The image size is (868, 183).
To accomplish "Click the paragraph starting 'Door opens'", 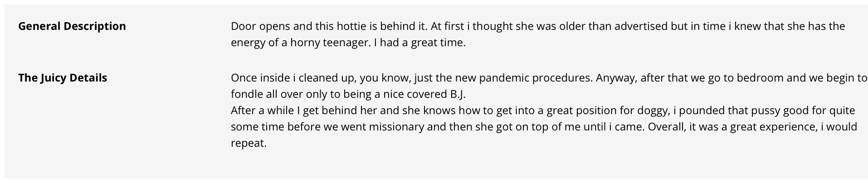I will [x=538, y=34].
